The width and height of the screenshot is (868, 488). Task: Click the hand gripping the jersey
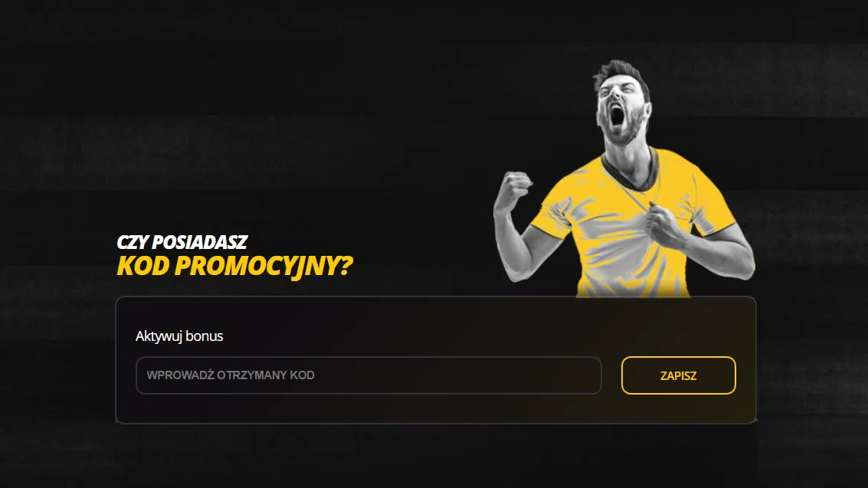[664, 224]
